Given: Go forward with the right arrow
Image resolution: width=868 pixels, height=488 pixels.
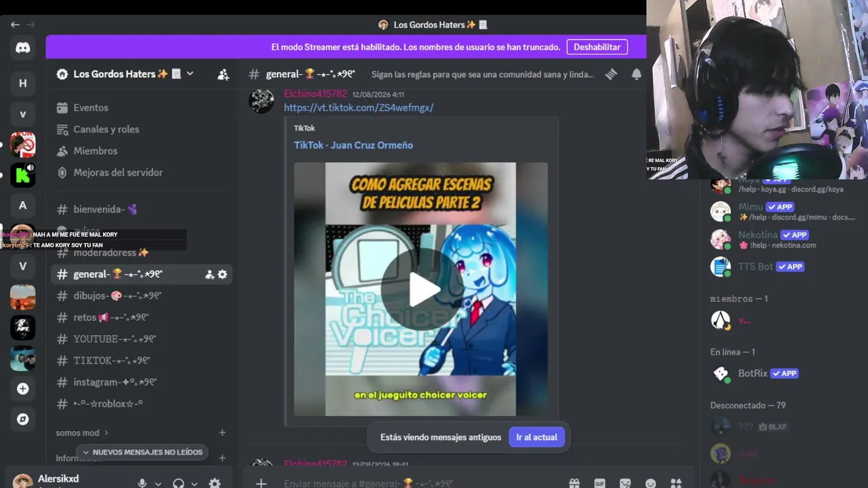Looking at the screenshot, I should point(30,24).
